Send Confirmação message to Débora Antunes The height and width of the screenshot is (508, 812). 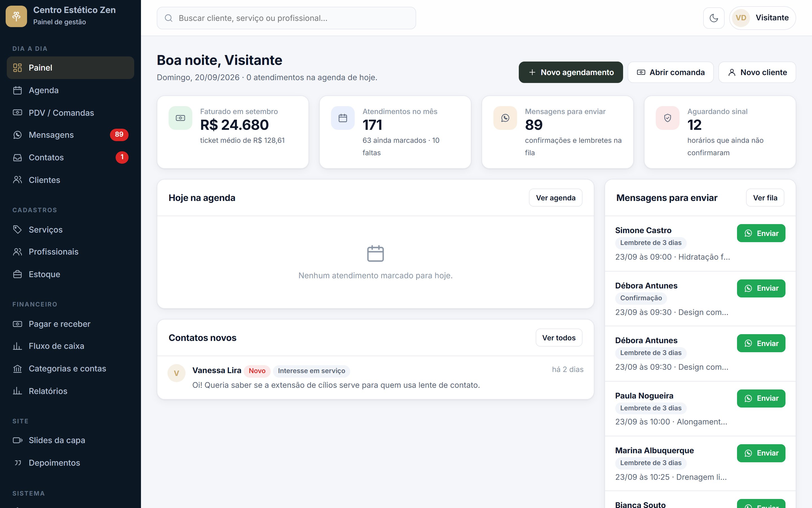pyautogui.click(x=761, y=288)
